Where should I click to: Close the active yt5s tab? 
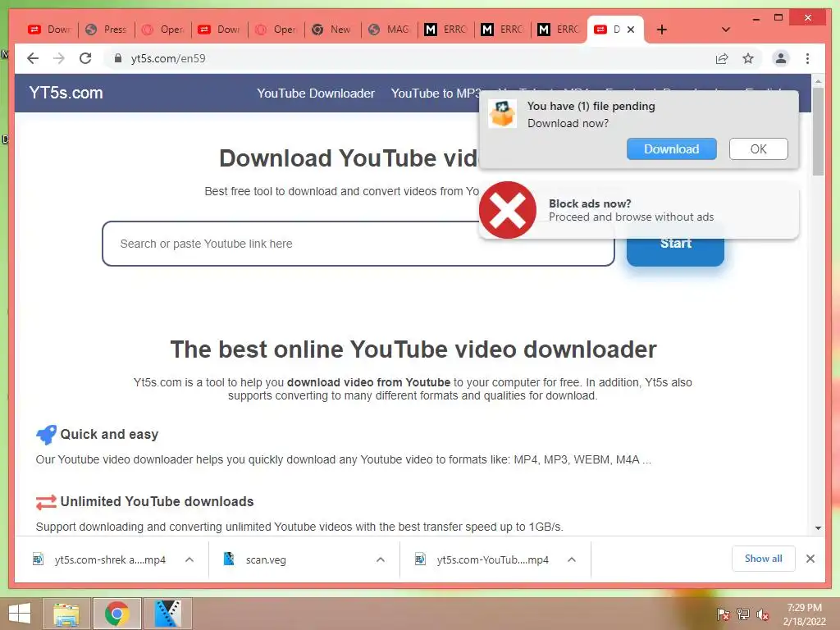coord(631,30)
